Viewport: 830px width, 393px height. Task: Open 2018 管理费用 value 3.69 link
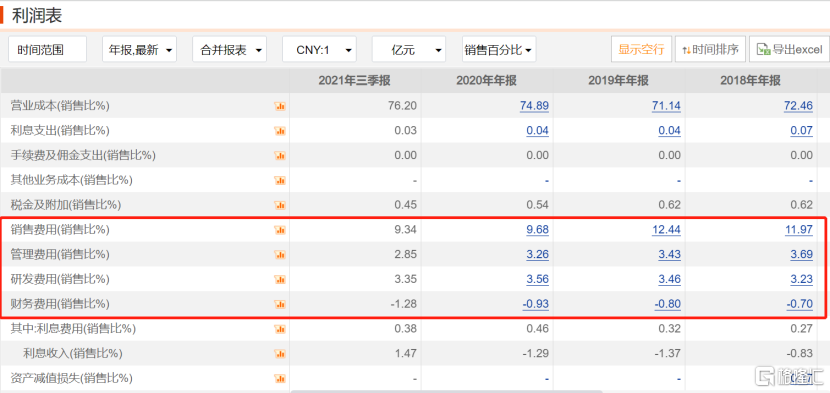pyautogui.click(x=801, y=255)
